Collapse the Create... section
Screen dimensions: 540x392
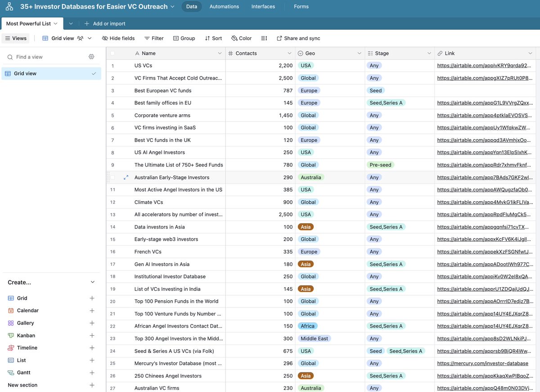93,282
